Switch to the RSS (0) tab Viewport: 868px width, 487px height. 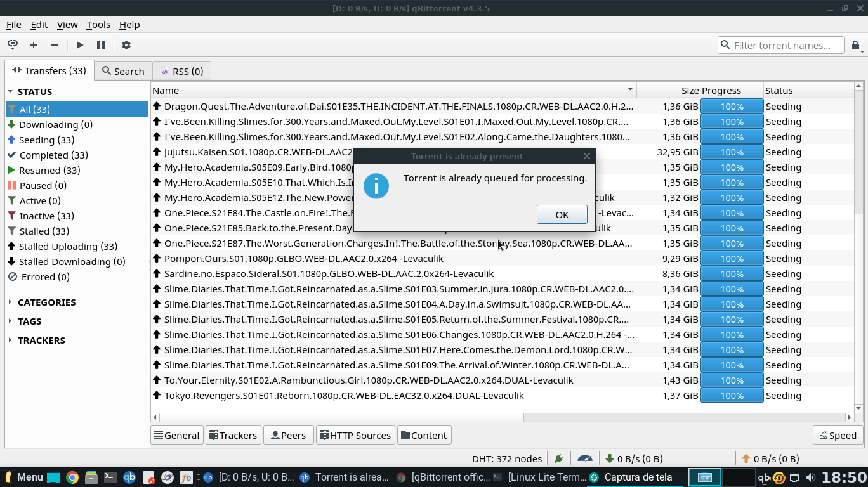(x=182, y=71)
